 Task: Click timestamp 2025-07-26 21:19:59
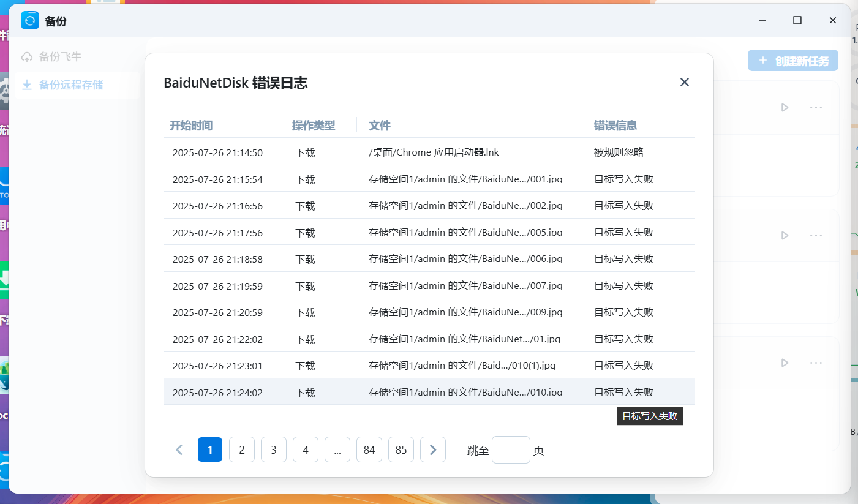217,287
